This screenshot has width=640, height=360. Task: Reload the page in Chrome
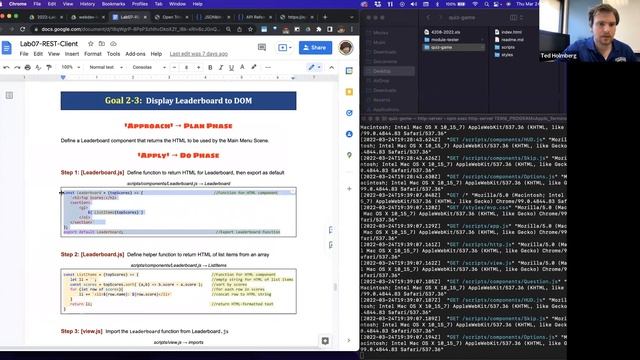click(x=22, y=29)
